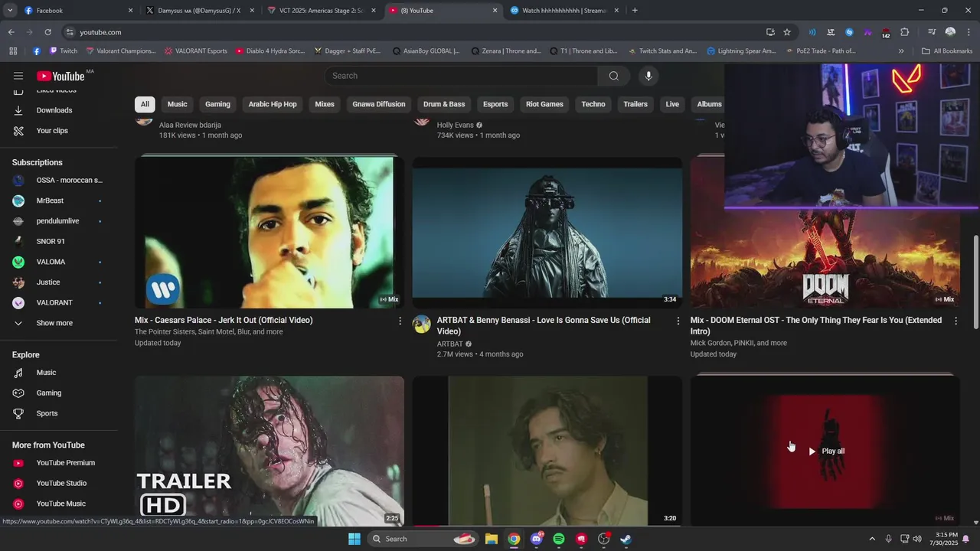980x551 pixels.
Task: Open the All Bookmarks folder
Action: (947, 51)
